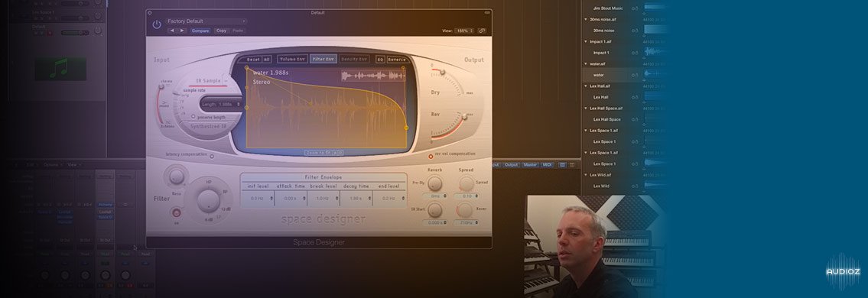The height and width of the screenshot is (298, 868).
Task: Switch to the Volume Env tab
Action: click(291, 59)
